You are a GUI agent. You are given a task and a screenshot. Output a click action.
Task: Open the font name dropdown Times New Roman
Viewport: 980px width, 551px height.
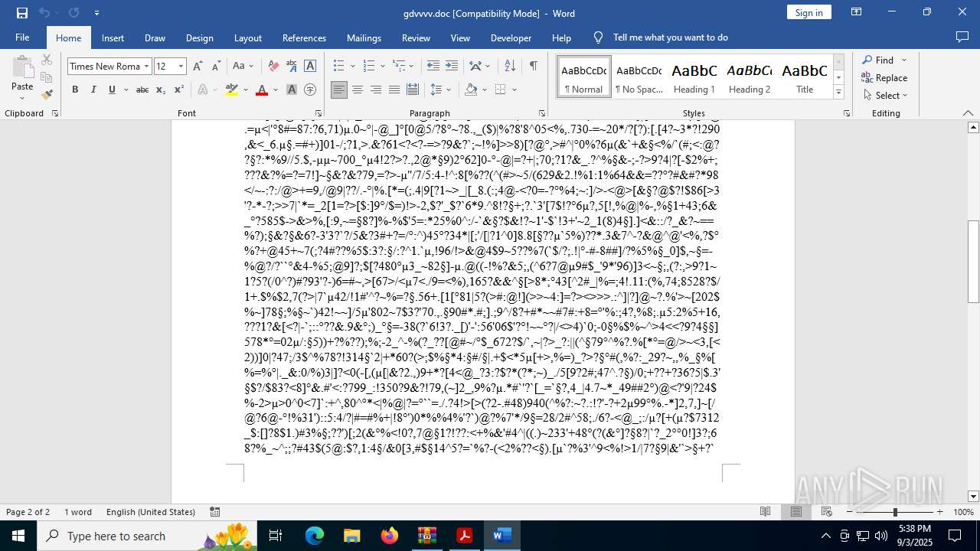click(146, 67)
